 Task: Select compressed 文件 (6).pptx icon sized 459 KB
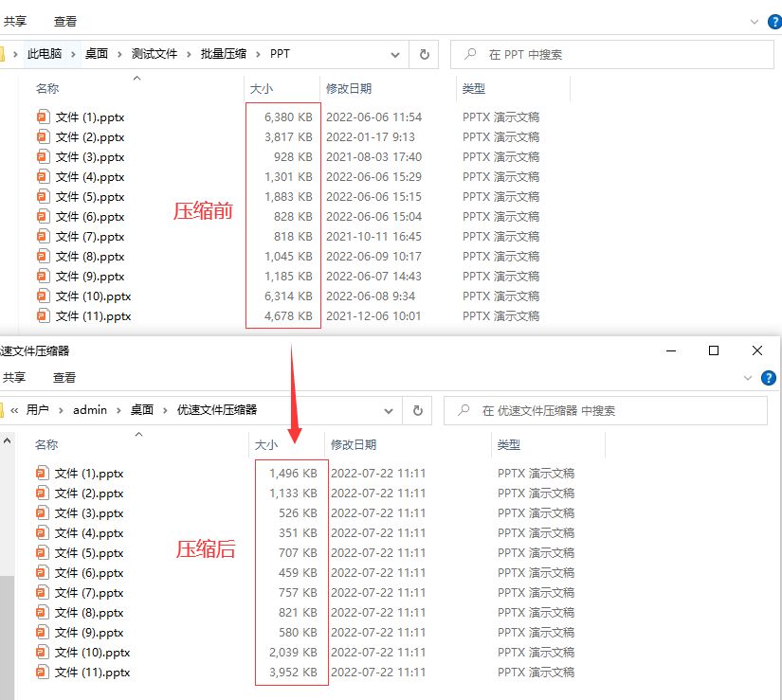[42, 572]
